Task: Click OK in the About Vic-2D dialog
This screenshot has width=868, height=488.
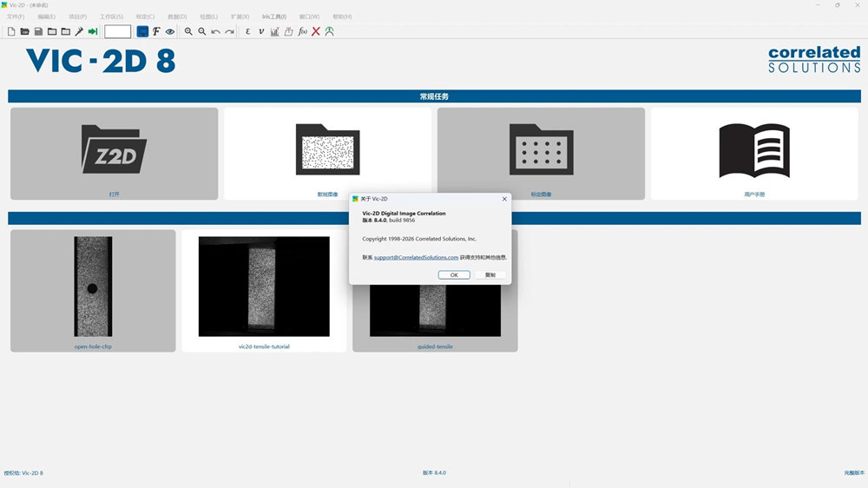Action: point(454,274)
